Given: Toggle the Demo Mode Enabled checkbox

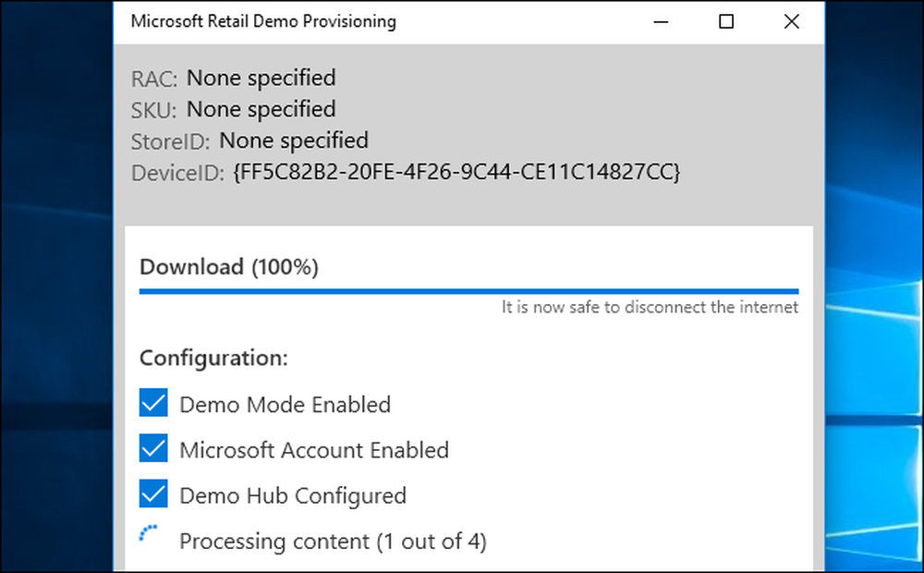Looking at the screenshot, I should [153, 403].
